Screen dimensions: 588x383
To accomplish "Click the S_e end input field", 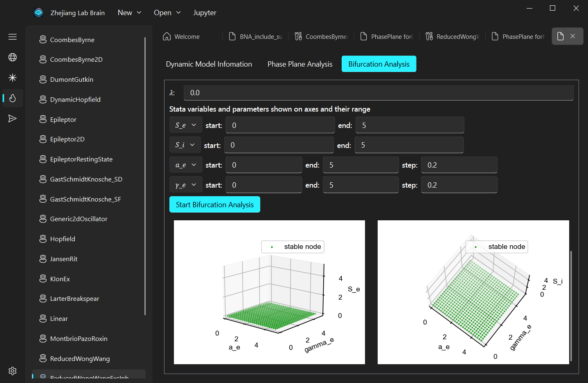I will click(x=410, y=125).
